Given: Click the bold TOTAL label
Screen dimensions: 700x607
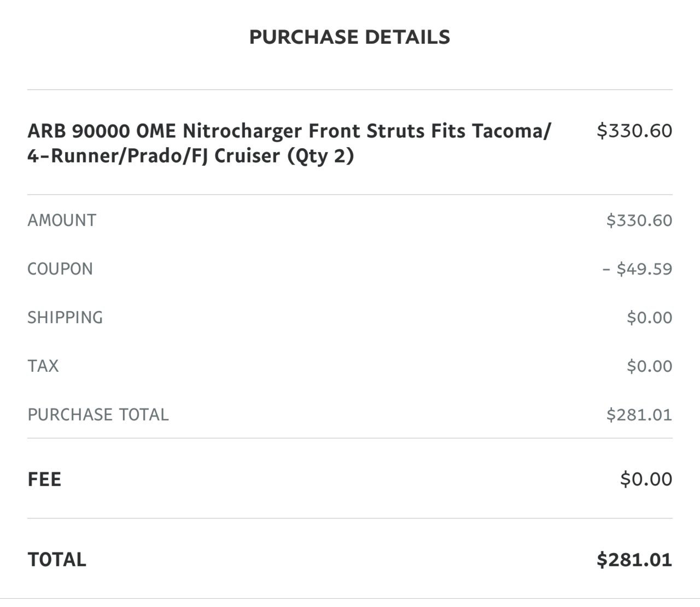Looking at the screenshot, I should click(57, 560).
